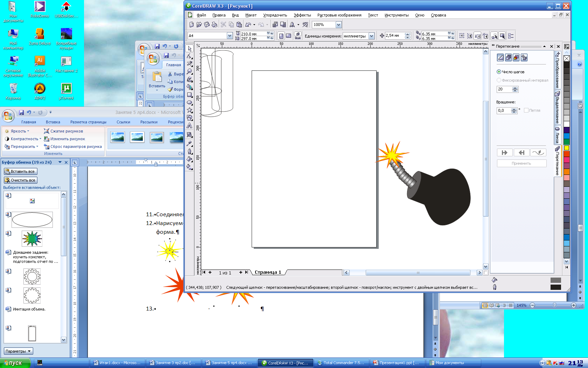Screen dimensions: 588x368
Task: Tick the 'Петля' checkbox
Action: click(x=526, y=110)
